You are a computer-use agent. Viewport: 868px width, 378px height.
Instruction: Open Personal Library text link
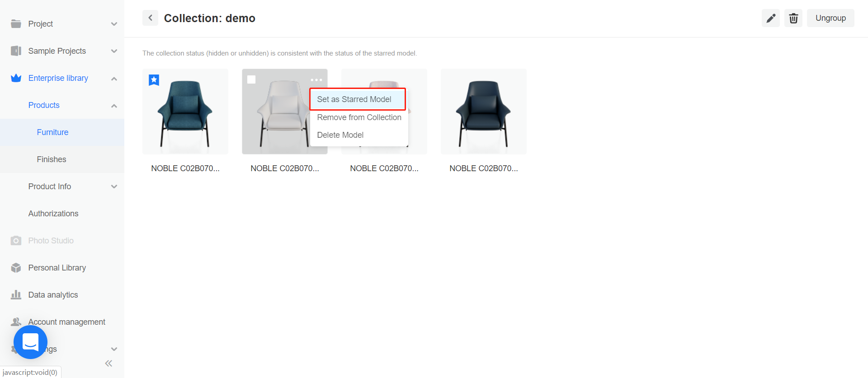coord(57,268)
